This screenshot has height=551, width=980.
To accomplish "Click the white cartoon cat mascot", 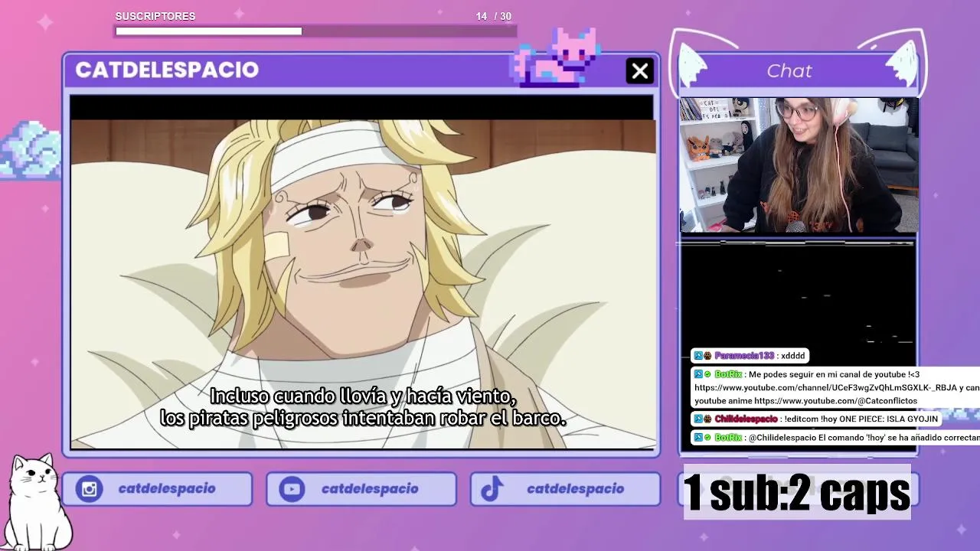I will click(x=39, y=501).
